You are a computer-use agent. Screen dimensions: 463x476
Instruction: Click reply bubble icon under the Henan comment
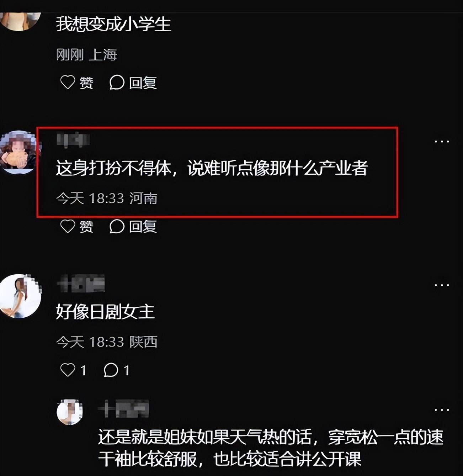point(117,226)
